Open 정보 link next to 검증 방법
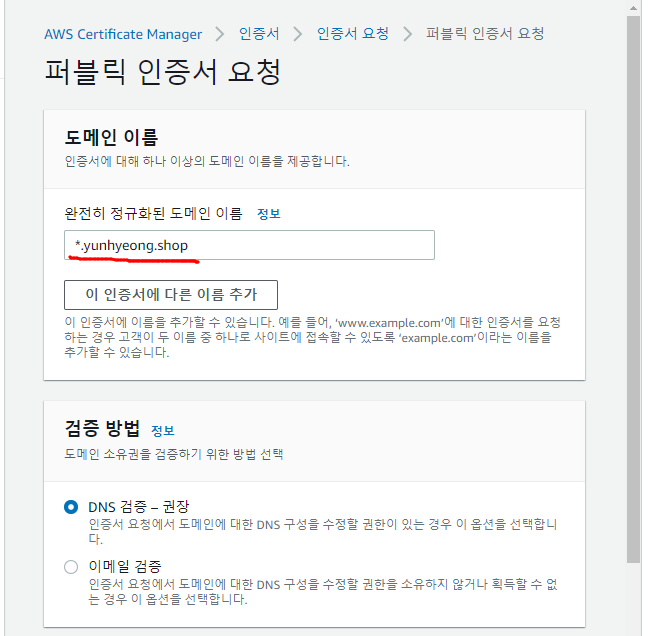The height and width of the screenshot is (636, 650). (162, 431)
